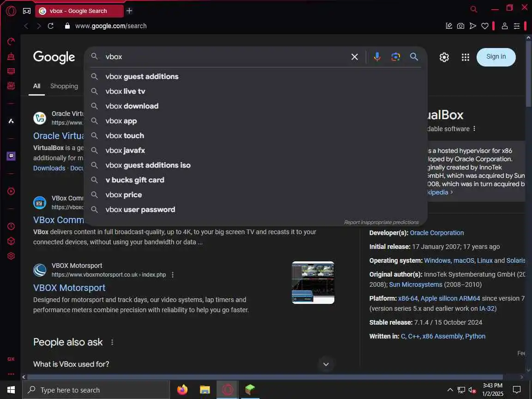
Task: Open the Oracle Corporation developer link
Action: pos(437,233)
